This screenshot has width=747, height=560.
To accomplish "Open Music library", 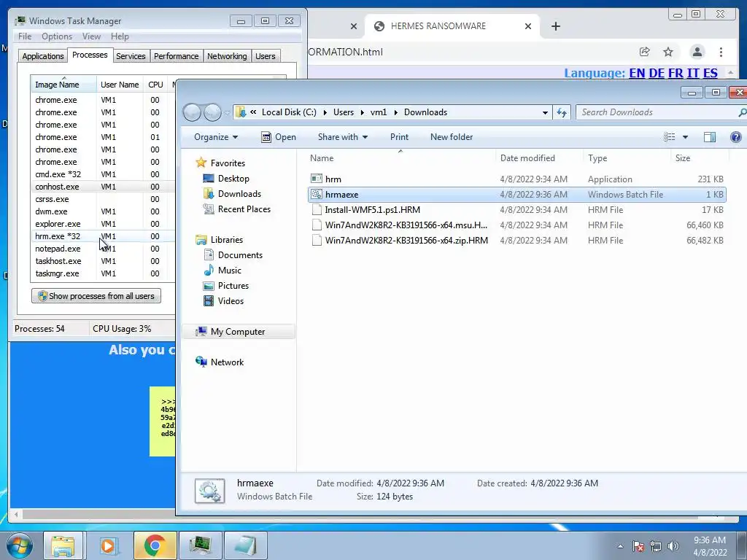I will 229,271.
